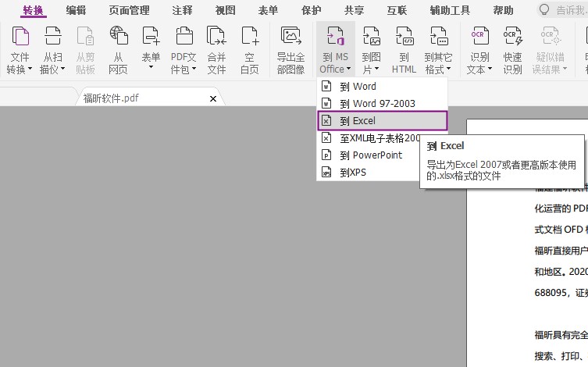Open the PDF Portfolio (PDF文件包) dropdown

coord(184,62)
